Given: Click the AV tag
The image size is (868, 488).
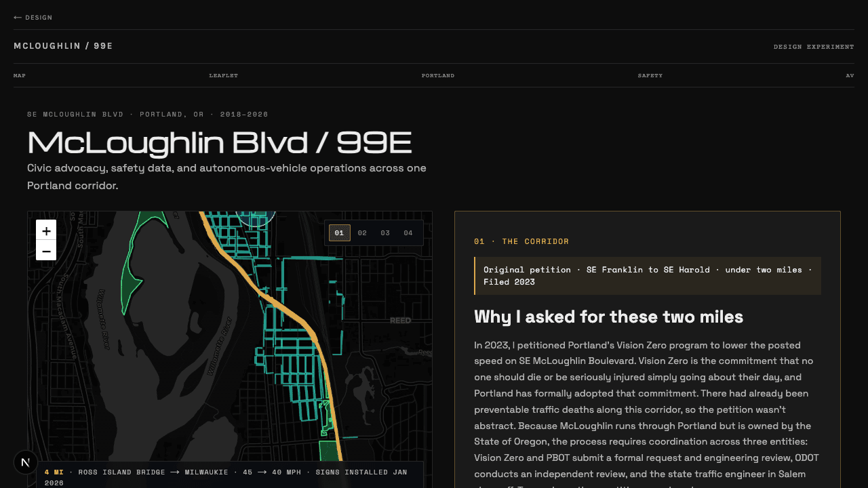Looking at the screenshot, I should tap(850, 75).
